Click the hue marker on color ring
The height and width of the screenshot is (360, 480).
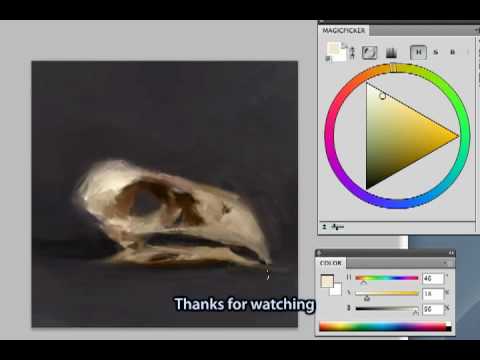pos(393,68)
